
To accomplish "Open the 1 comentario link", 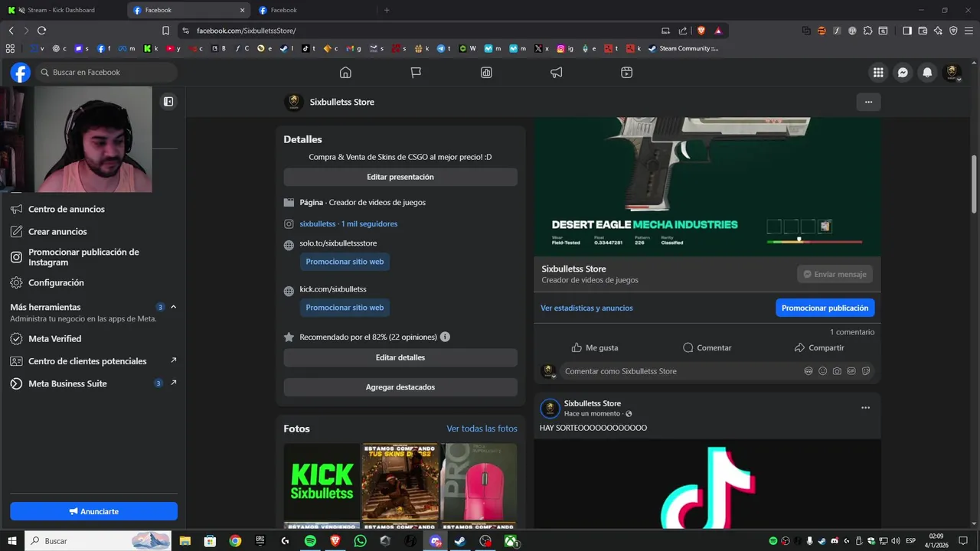I will (x=852, y=332).
